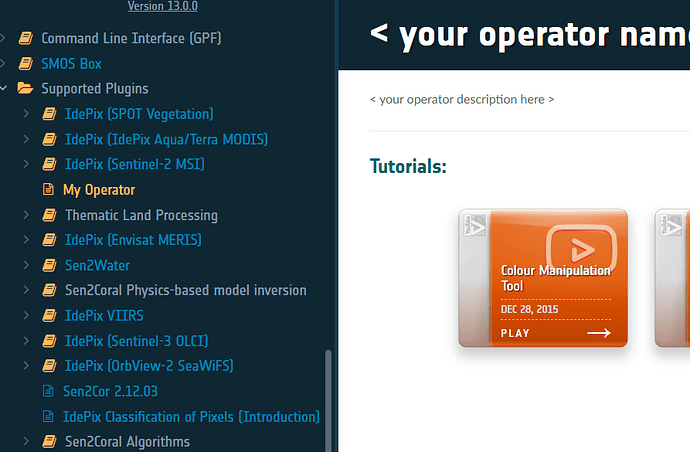The height and width of the screenshot is (452, 690).
Task: Click the Sen2Cor 2.12.03 page icon
Action: click(x=48, y=391)
